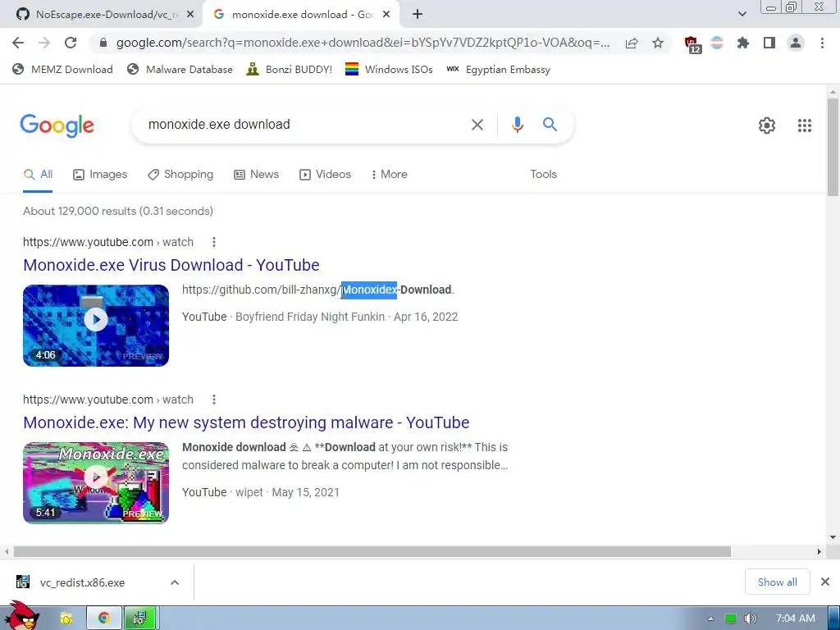
Task: Open the red shield extension with 12 badge
Action: click(692, 44)
